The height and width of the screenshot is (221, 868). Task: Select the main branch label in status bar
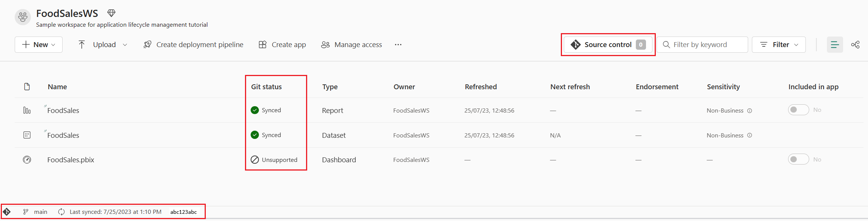click(40, 212)
